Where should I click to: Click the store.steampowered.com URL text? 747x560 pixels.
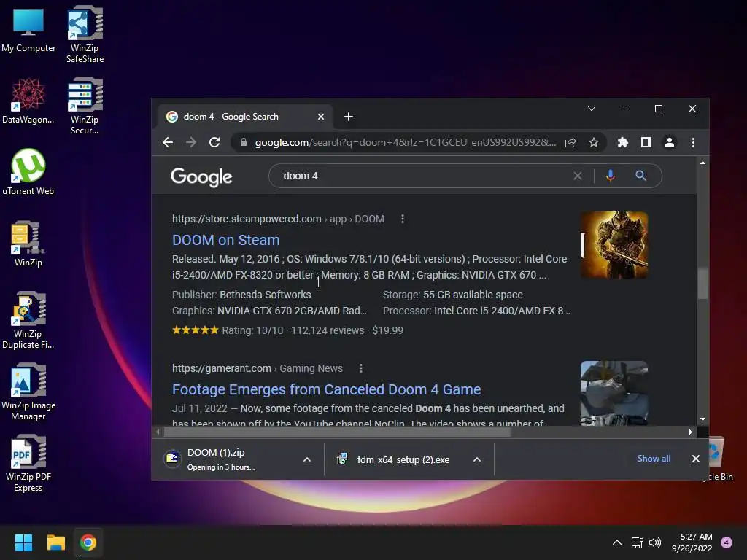(x=247, y=219)
